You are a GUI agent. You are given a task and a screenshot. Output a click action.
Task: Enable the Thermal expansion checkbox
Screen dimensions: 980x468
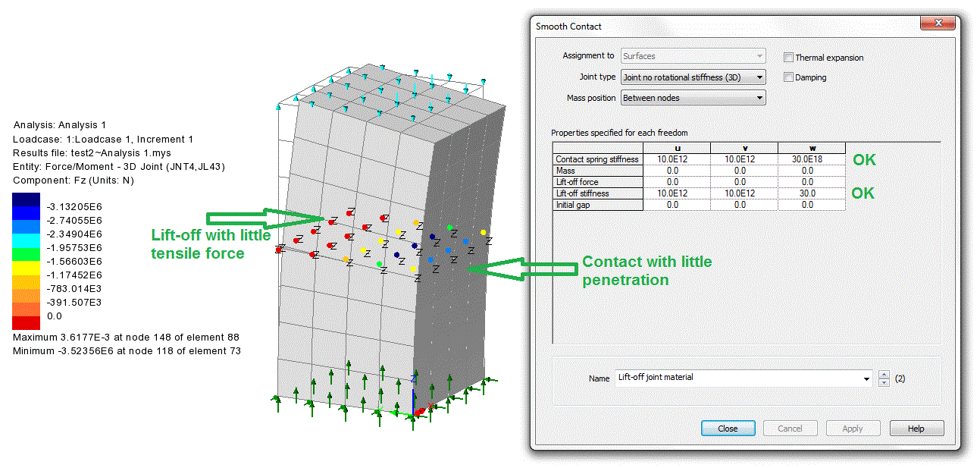pos(789,58)
